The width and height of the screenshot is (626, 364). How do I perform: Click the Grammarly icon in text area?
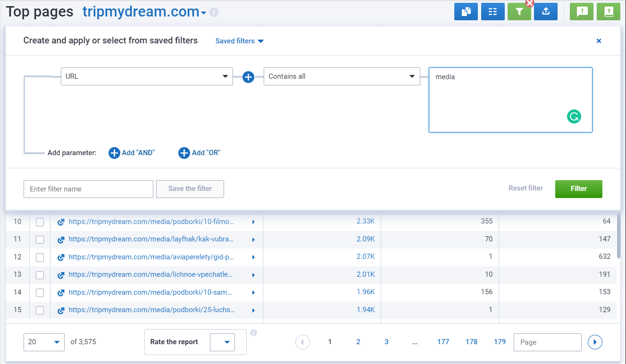574,116
